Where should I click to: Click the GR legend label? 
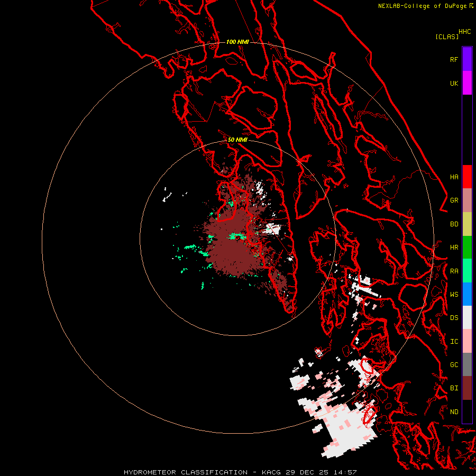(454, 200)
